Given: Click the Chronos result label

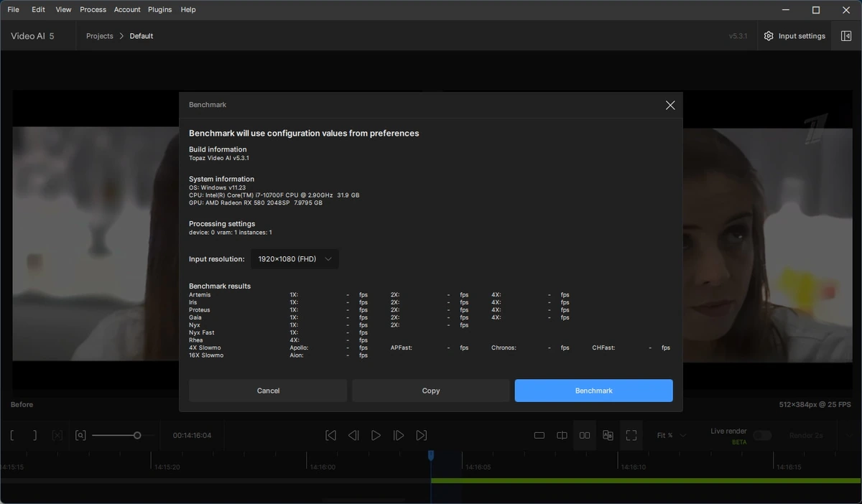Looking at the screenshot, I should [x=504, y=347].
